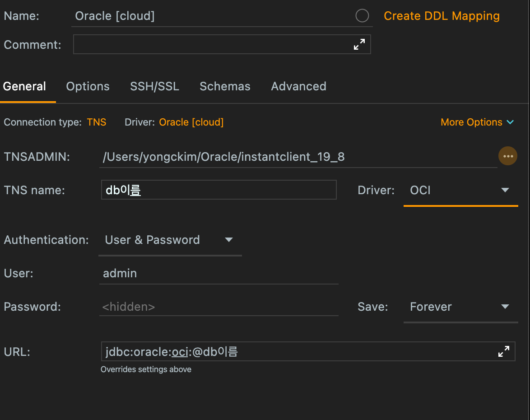The height and width of the screenshot is (420, 530).
Task: Expand More Options menu
Action: coord(477,122)
